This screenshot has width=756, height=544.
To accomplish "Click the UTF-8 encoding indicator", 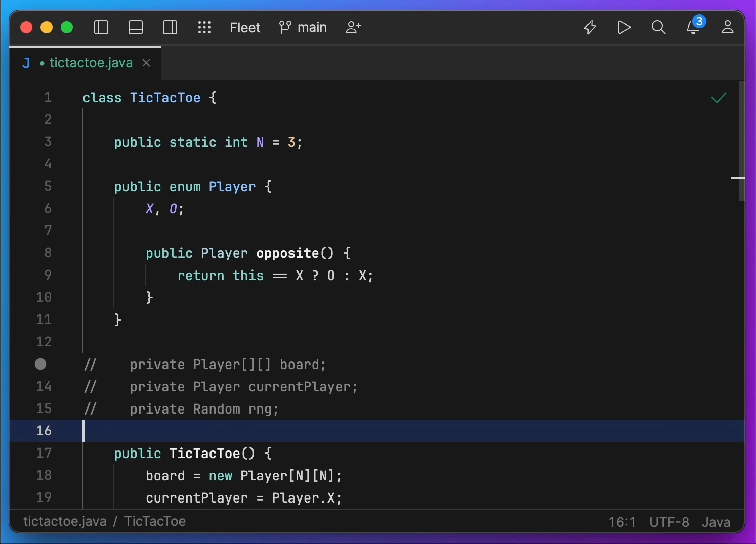I will (669, 522).
